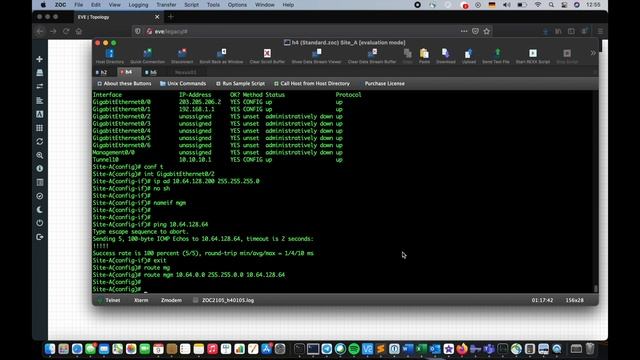Click Call Host from Host Directory
The image size is (640, 360).
coord(312,83)
